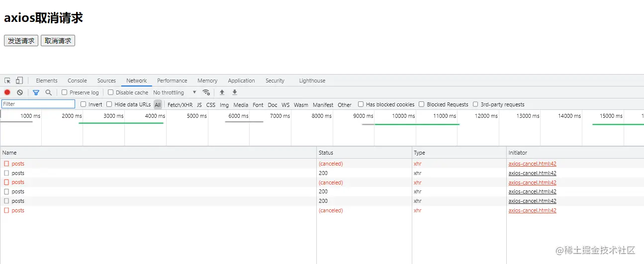This screenshot has width=644, height=264.
Task: Sort by the Name column header
Action: (158, 153)
